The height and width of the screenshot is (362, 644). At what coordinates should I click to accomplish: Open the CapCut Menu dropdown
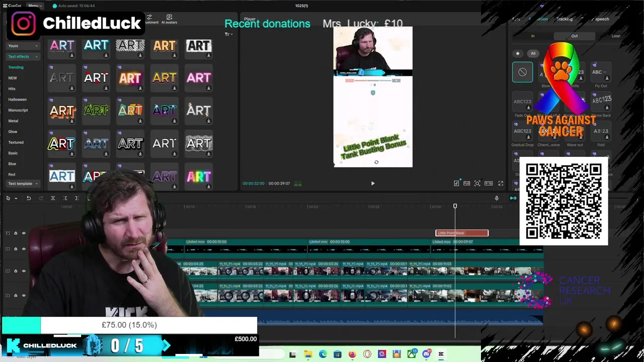point(35,6)
